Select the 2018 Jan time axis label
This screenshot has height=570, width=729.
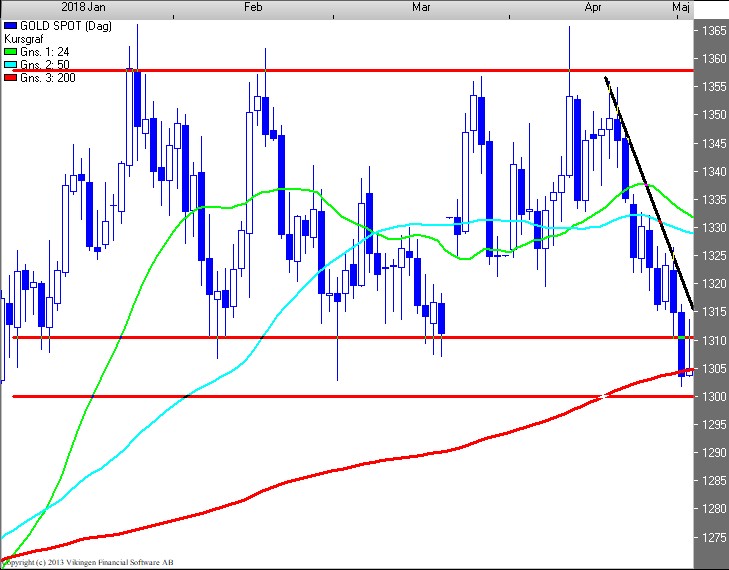pos(80,7)
